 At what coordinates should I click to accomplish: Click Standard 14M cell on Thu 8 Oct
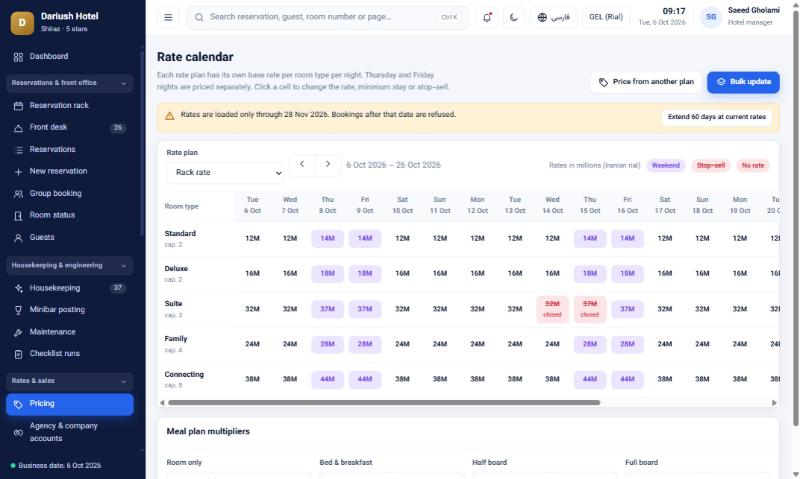pos(328,238)
